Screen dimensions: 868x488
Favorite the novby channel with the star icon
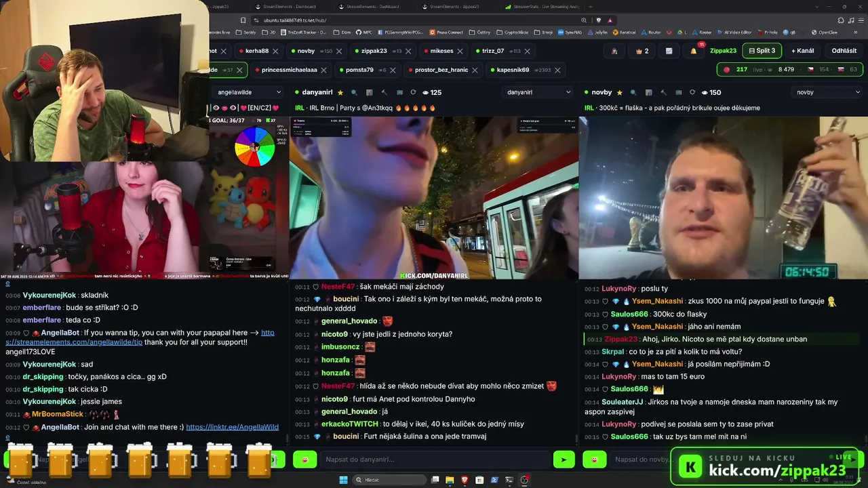point(620,92)
